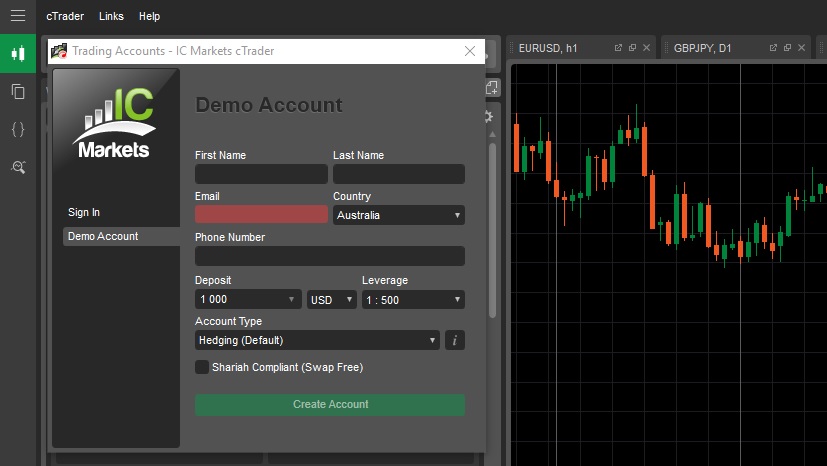Viewport: 827px width, 466px height.
Task: Open the Automate curly braces icon
Action: point(18,129)
